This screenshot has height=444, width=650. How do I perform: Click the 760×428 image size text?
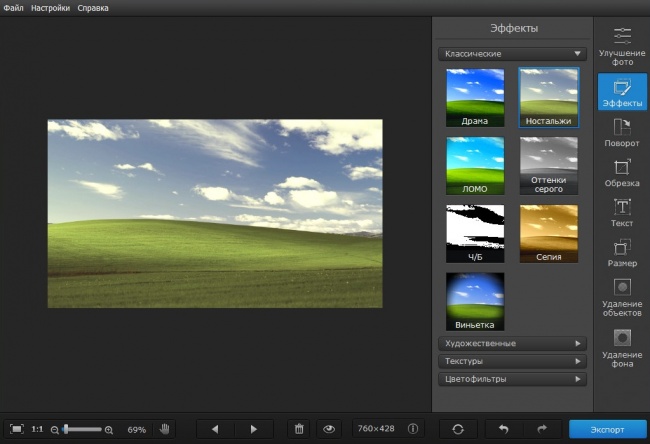376,429
